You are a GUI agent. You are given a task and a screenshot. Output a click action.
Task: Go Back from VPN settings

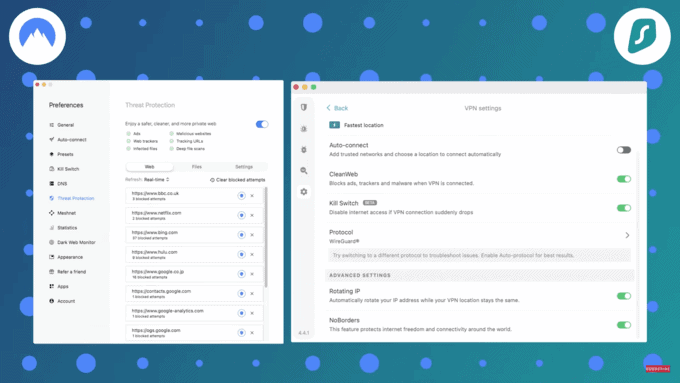coord(337,108)
